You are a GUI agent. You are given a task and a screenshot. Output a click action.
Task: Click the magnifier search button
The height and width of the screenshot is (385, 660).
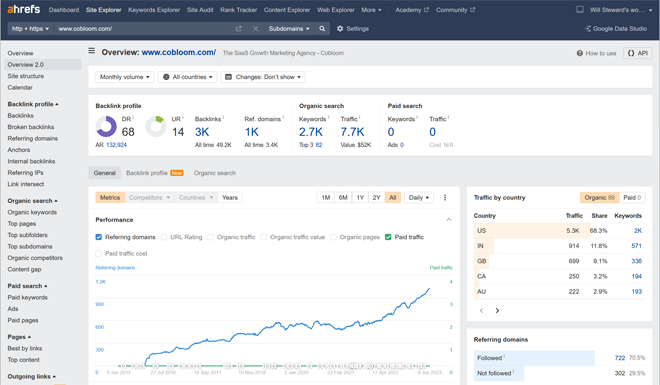click(322, 29)
